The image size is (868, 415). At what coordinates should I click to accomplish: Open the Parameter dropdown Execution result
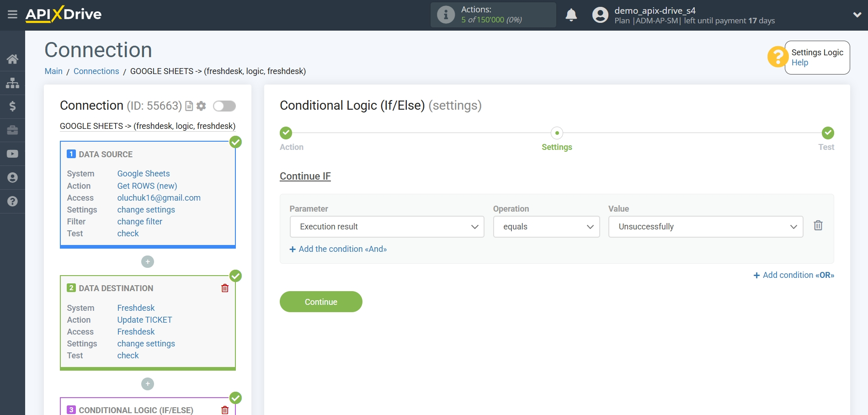[x=387, y=227]
